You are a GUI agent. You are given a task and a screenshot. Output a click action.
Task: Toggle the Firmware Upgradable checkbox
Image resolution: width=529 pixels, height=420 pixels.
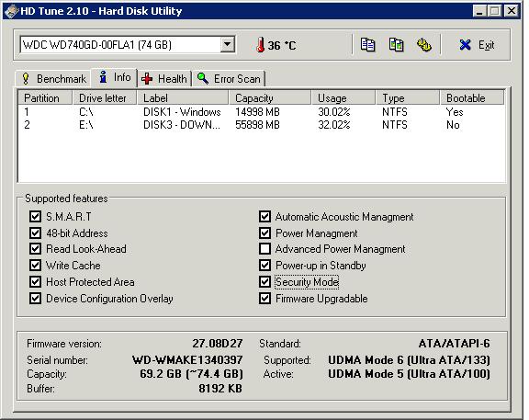pyautogui.click(x=264, y=299)
